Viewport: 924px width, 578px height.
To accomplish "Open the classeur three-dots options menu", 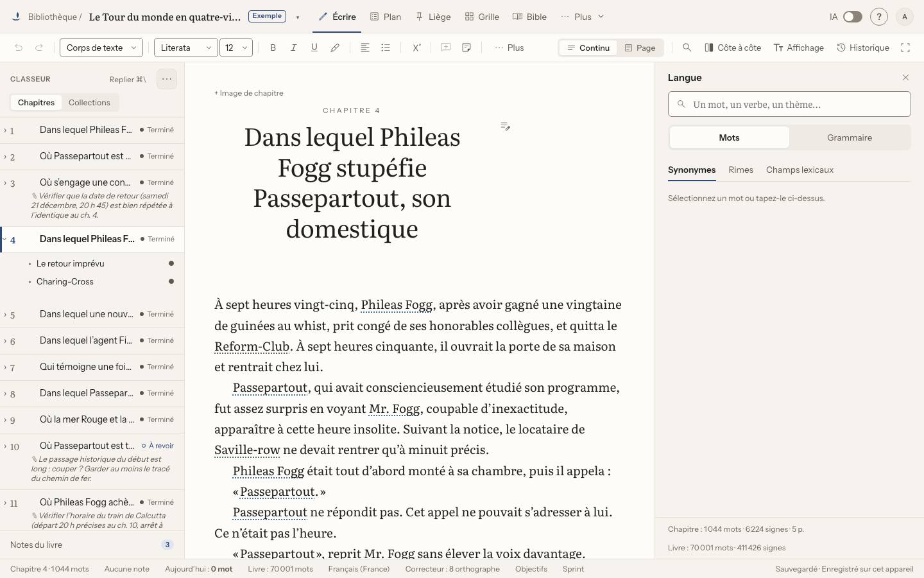I will [167, 79].
